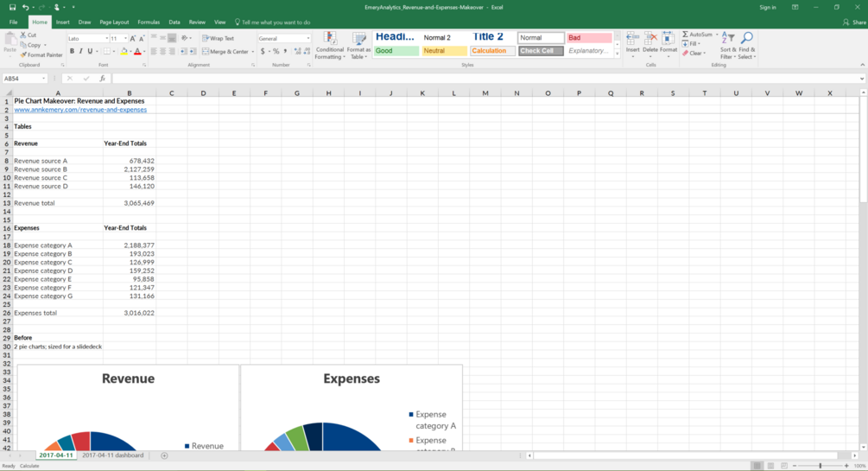Click the Increase Indent icon
The width and height of the screenshot is (868, 471).
tap(193, 52)
